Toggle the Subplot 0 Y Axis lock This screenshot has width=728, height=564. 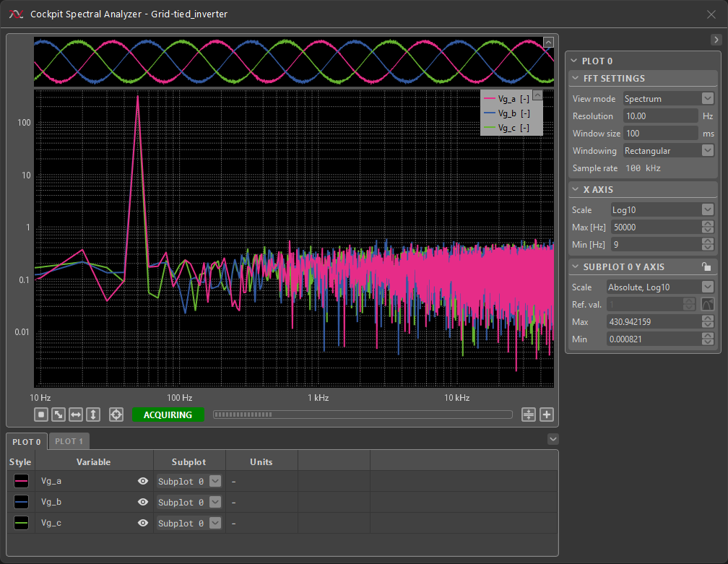[706, 266]
